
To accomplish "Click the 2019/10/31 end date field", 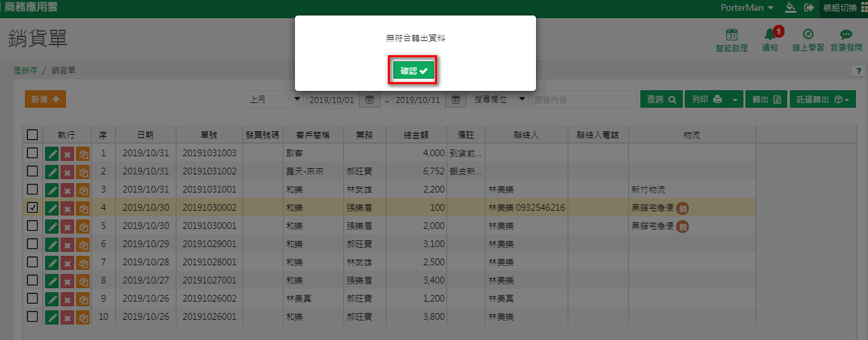I will coord(420,100).
